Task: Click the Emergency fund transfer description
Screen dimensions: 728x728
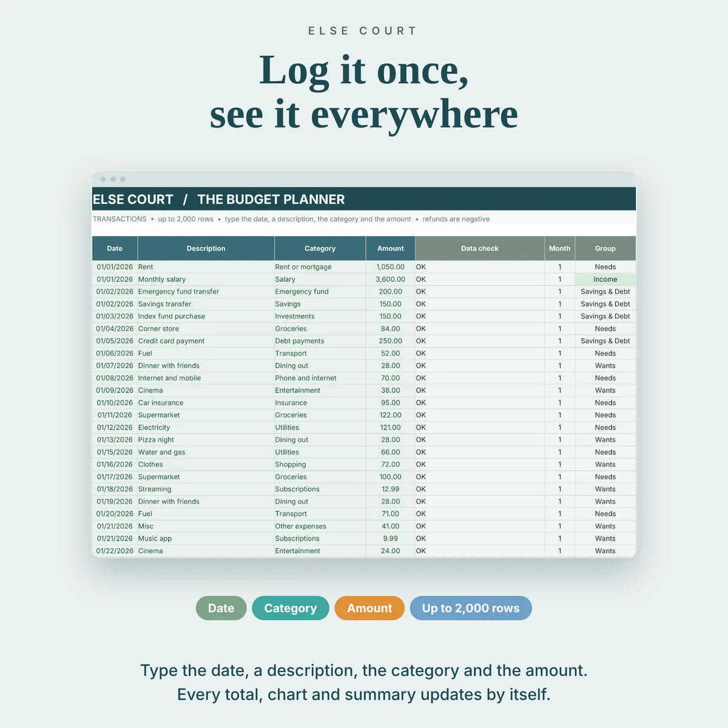Action: [206, 292]
